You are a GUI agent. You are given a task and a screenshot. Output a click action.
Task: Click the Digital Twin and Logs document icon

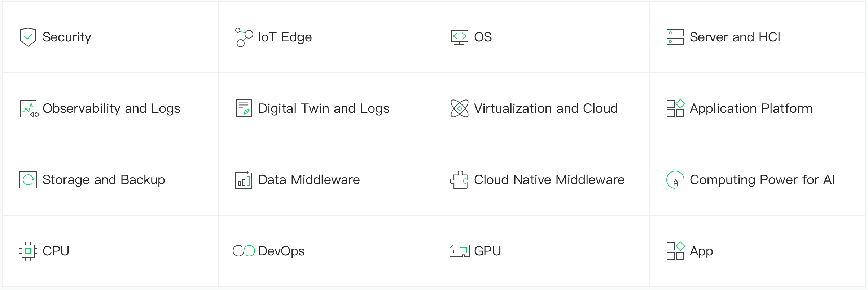click(244, 108)
